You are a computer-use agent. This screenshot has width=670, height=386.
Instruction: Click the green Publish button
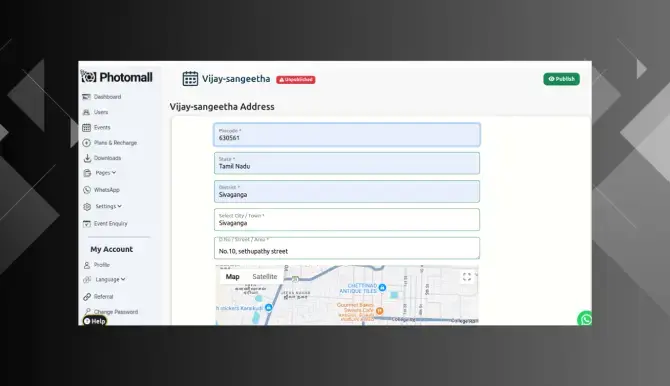click(x=561, y=79)
